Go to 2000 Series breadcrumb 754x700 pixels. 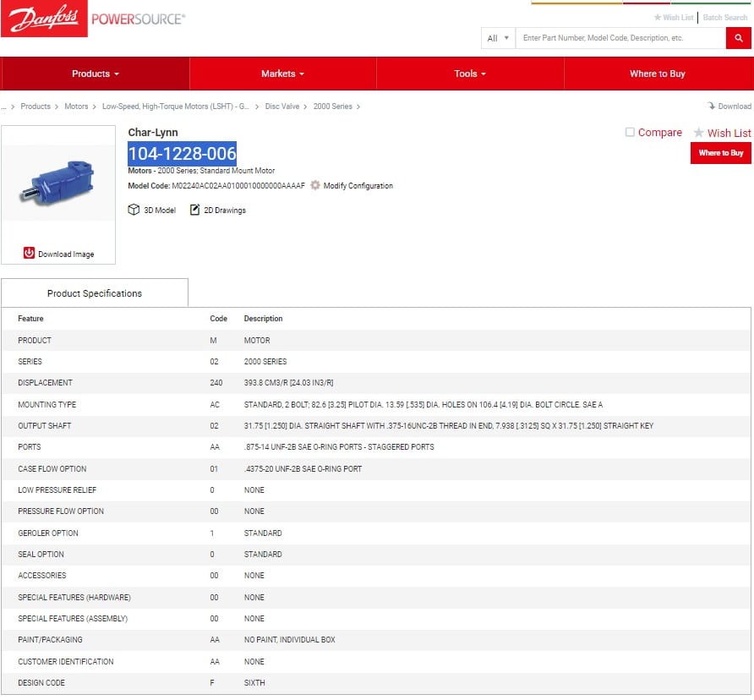333,107
